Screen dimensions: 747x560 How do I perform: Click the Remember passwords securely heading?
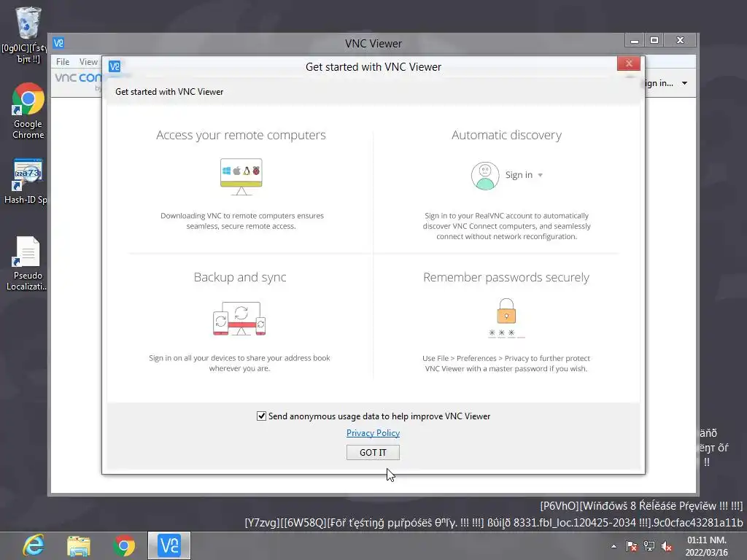point(506,277)
